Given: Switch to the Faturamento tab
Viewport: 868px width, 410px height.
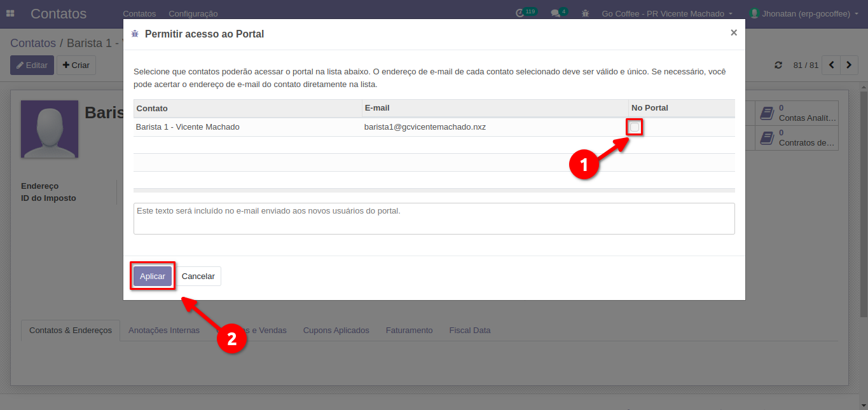Looking at the screenshot, I should (409, 331).
